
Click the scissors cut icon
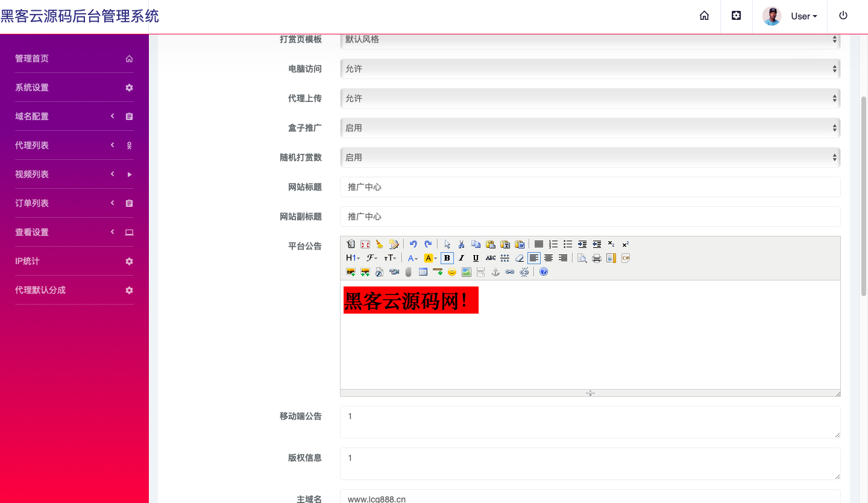461,244
